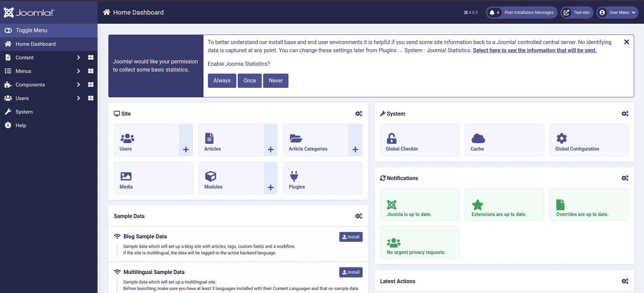The height and width of the screenshot is (293, 644).
Task: Click the Blog Sample Data heading
Action: coord(145,237)
